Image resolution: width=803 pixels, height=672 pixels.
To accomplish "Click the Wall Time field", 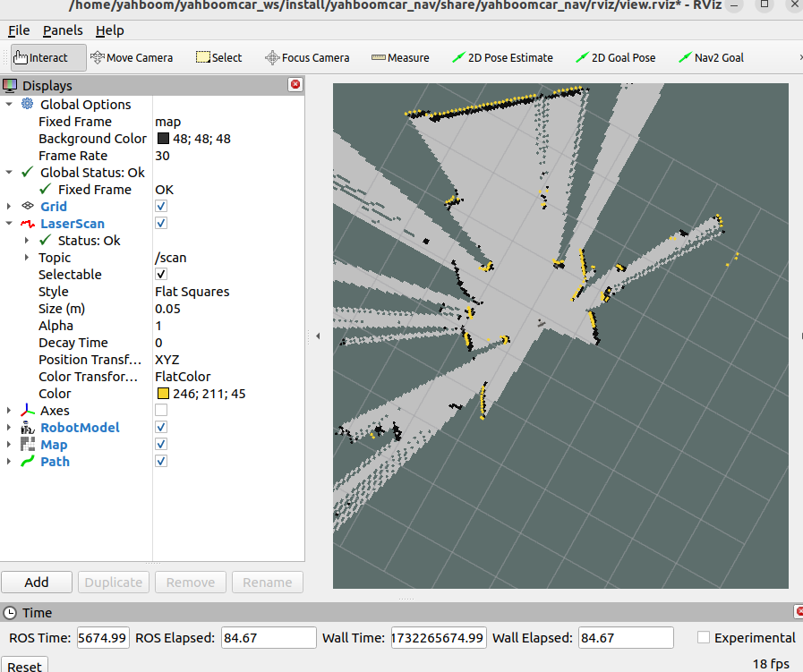I will click(x=439, y=638).
